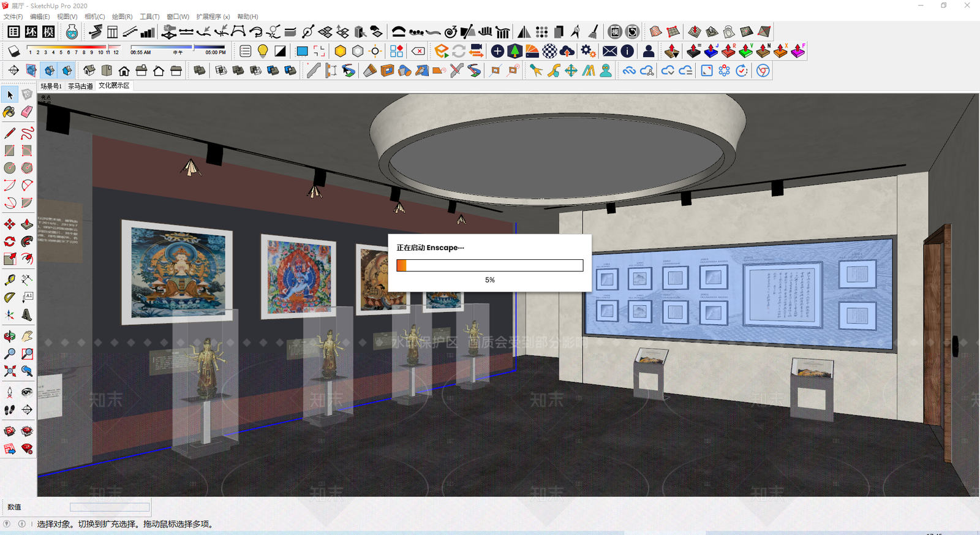Screen dimensions: 980x535
Task: Click the status bar question-mark help icon
Action: 7,524
